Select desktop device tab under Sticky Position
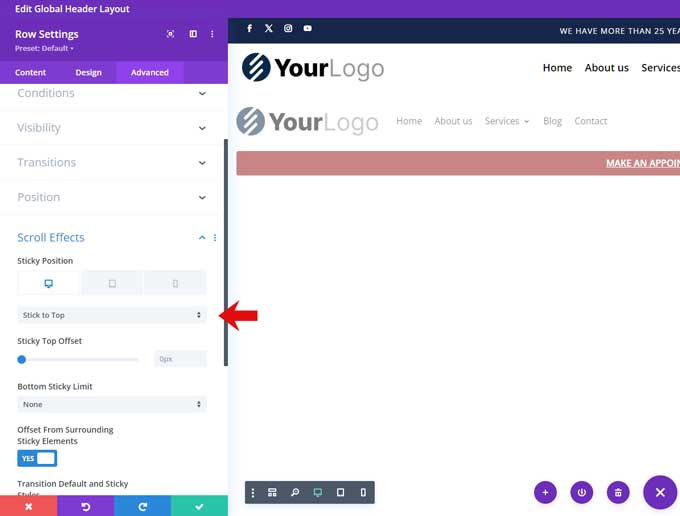680x516 pixels. pos(48,283)
